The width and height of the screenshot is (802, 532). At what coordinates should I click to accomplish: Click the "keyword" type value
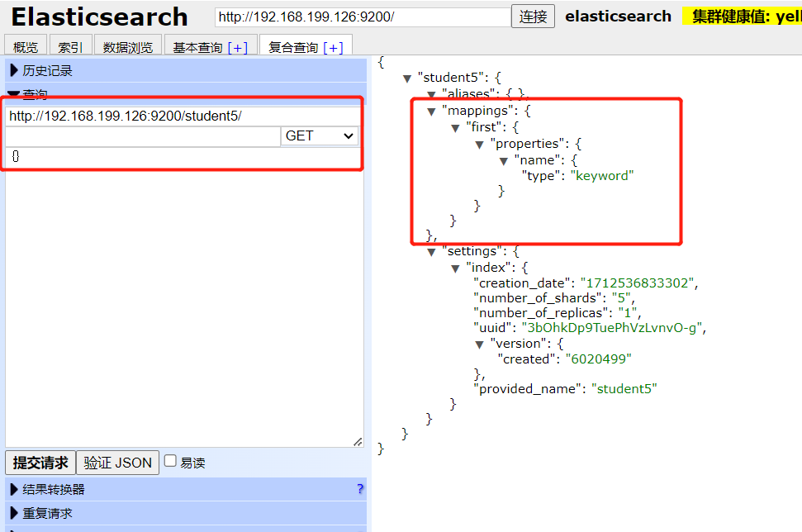coord(602,176)
